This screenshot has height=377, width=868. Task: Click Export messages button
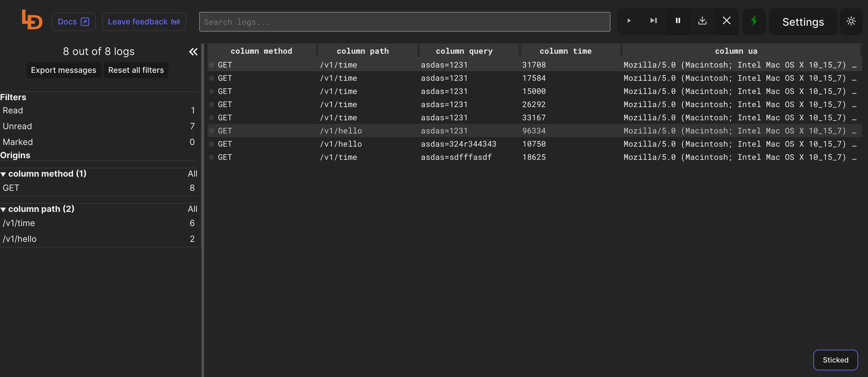63,70
